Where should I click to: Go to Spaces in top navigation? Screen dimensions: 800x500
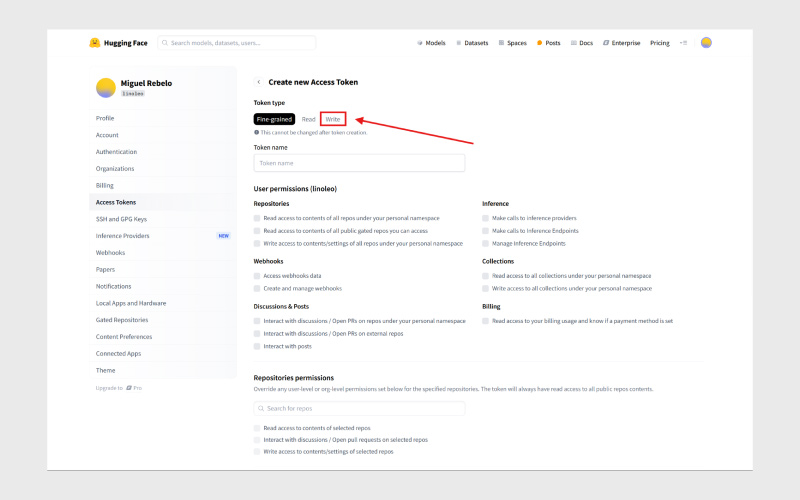pos(512,43)
